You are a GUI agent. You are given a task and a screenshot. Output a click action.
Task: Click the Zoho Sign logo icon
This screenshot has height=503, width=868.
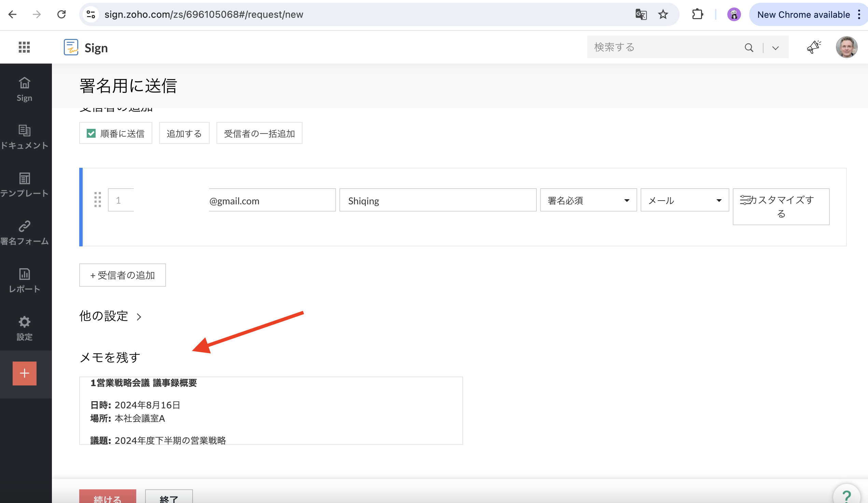point(71,47)
